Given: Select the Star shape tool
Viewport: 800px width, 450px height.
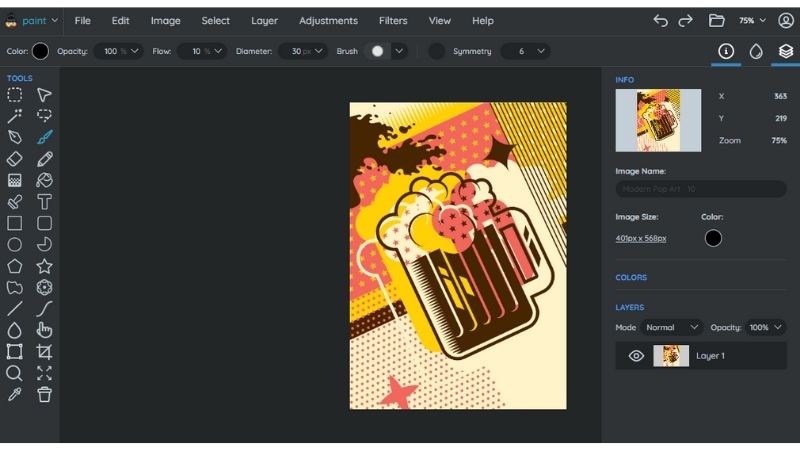Looking at the screenshot, I should (44, 266).
